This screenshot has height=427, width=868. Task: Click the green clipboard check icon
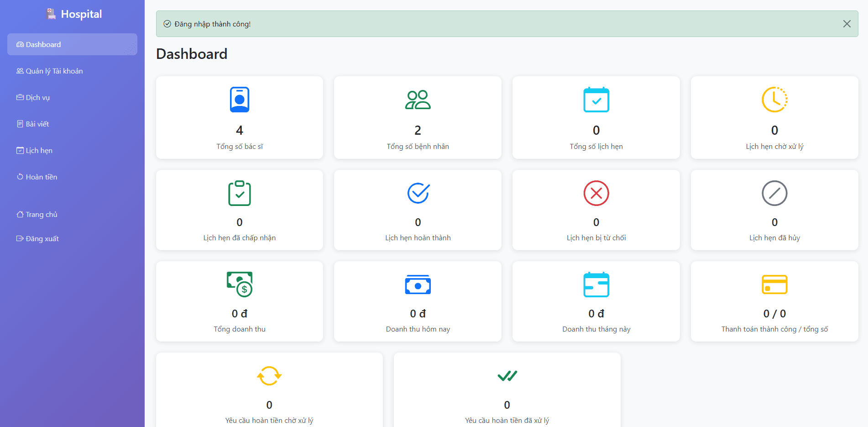point(240,193)
